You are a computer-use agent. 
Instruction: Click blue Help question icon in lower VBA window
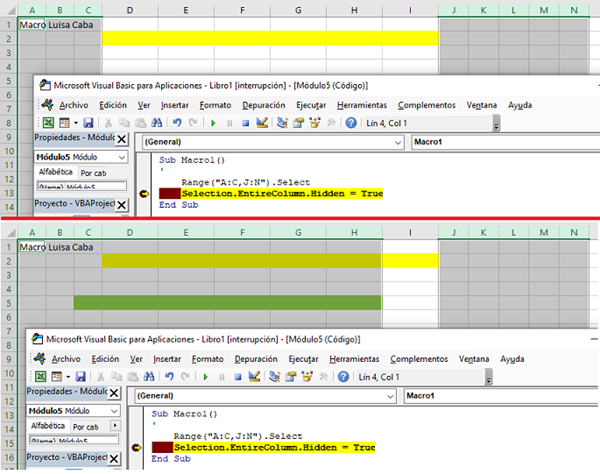point(343,376)
